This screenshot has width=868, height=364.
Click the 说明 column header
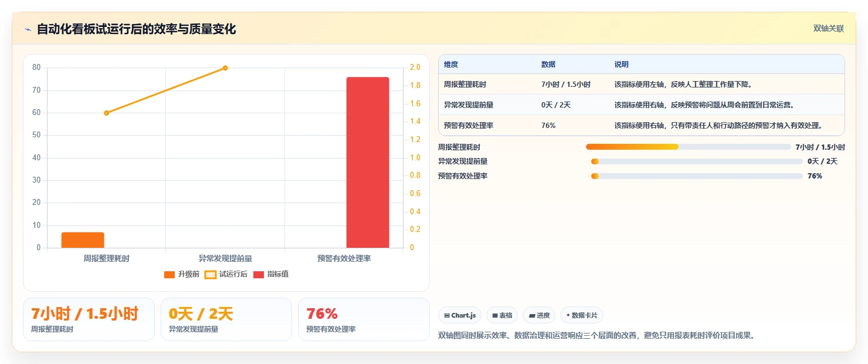622,65
